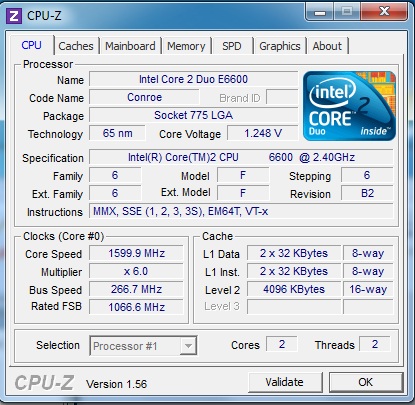
Task: Open the Mainboard tab
Action: pyautogui.click(x=130, y=46)
